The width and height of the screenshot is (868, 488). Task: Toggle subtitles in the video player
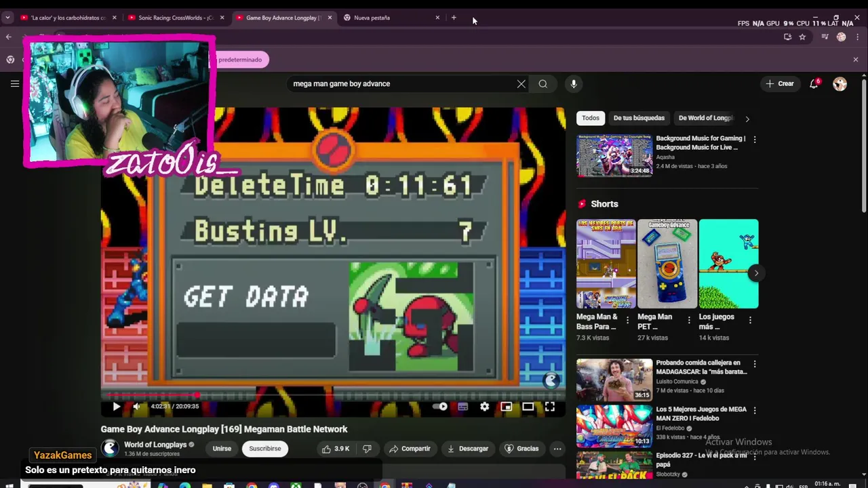(463, 407)
